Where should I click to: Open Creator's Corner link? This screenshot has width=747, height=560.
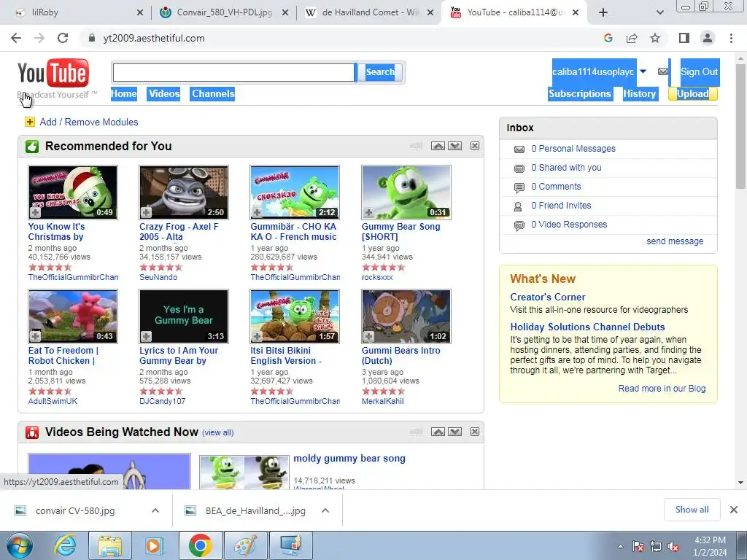click(x=547, y=297)
